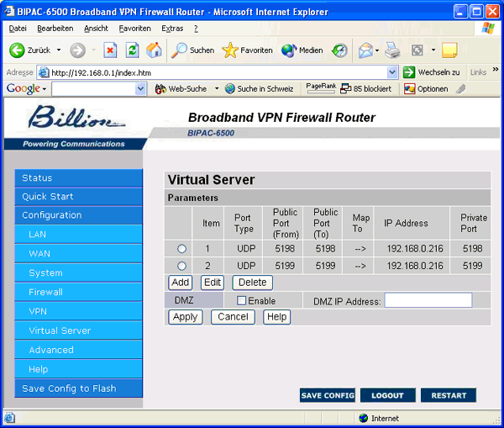The height and width of the screenshot is (428, 504).
Task: Open the Favoriten menu in the menu bar
Action: tap(134, 29)
